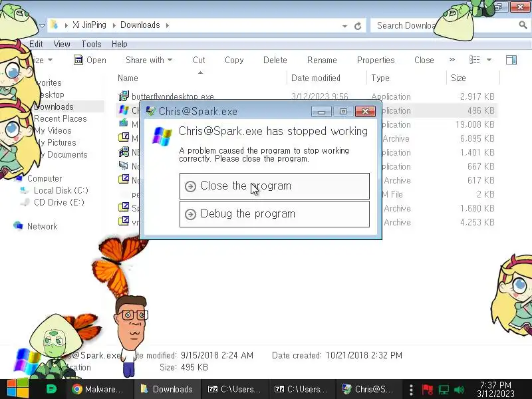532x399 pixels.
Task: Select butterflyondesktop.exe file
Action: [x=173, y=96]
